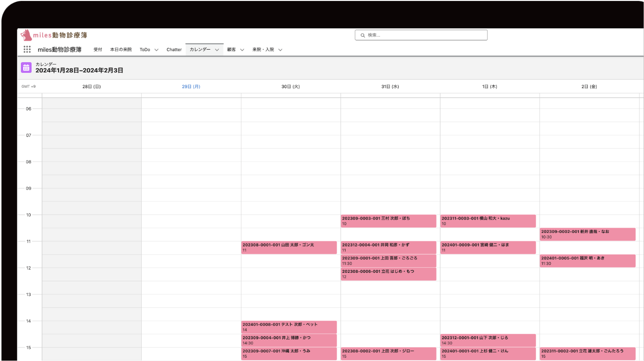Focus the 検索 search field
The width and height of the screenshot is (644, 361).
pyautogui.click(x=421, y=35)
